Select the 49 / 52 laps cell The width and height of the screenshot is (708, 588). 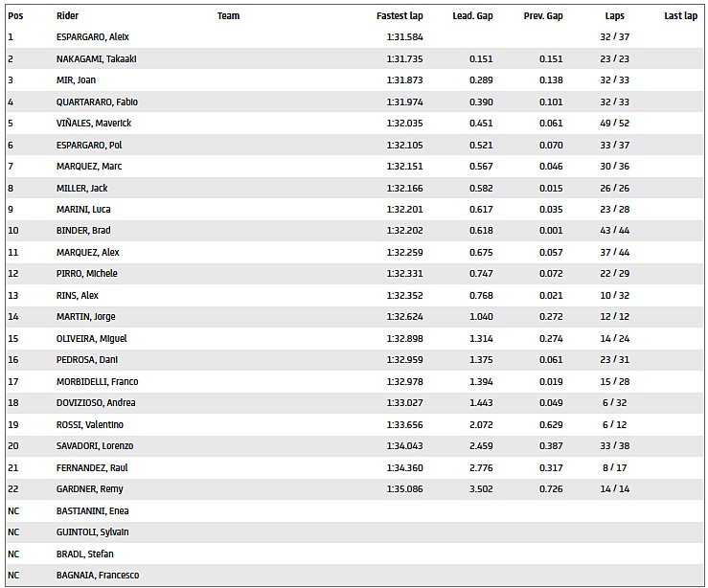click(615, 123)
